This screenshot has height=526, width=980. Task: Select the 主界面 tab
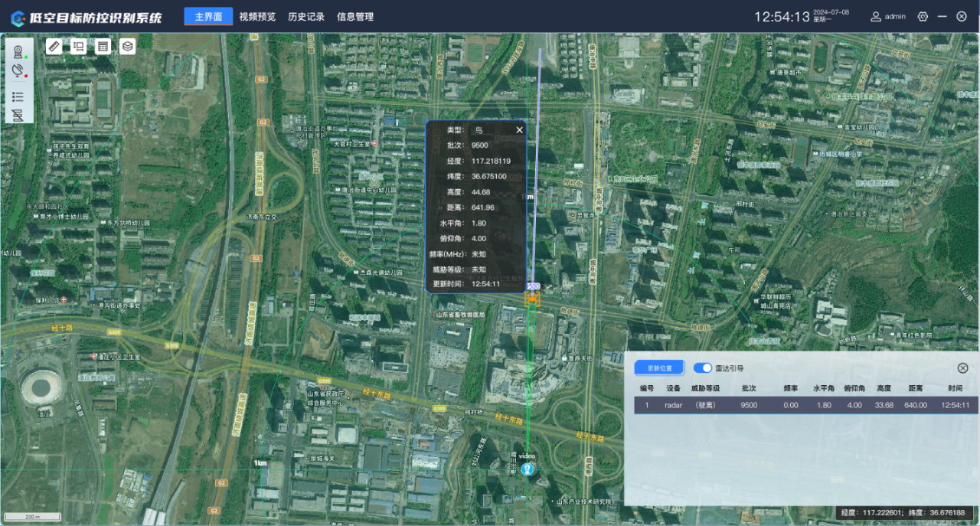click(x=208, y=16)
